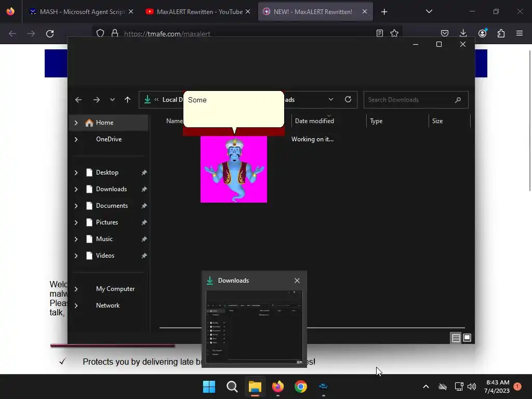Close the Downloads preview thumbnail
The width and height of the screenshot is (532, 399).
click(297, 281)
